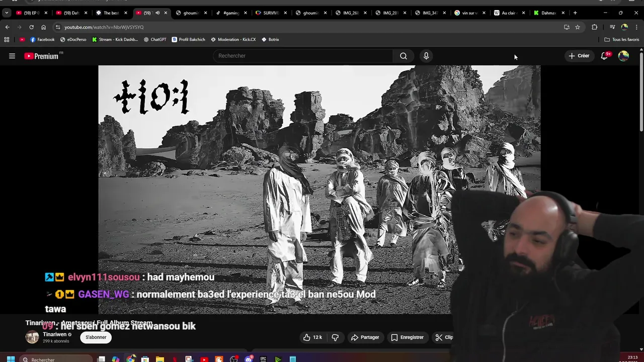Open Profil Bakchich bookmark
This screenshot has width=644, height=362.
(188, 39)
